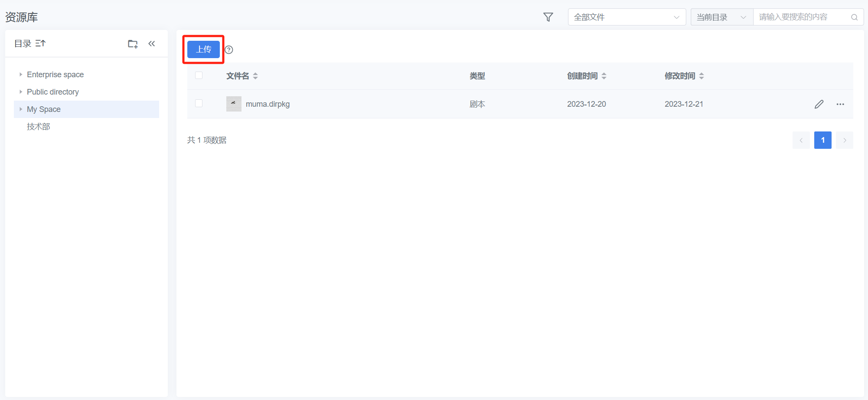The width and height of the screenshot is (868, 400).
Task: Click the directory sort icon
Action: pyautogui.click(x=40, y=43)
